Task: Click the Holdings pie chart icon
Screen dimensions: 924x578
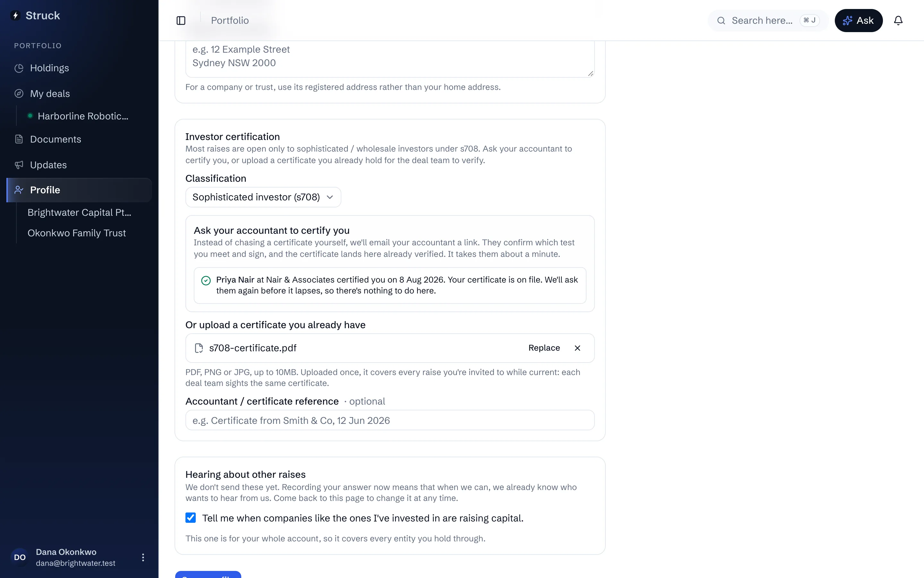Action: click(x=19, y=68)
